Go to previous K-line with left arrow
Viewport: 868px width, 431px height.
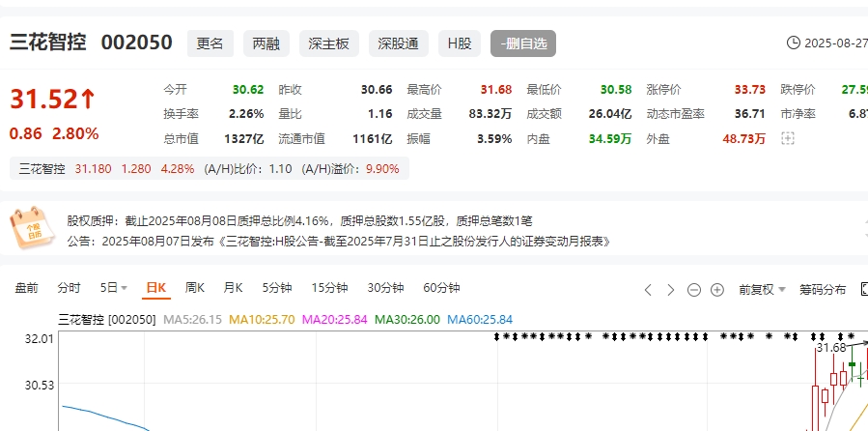click(648, 290)
